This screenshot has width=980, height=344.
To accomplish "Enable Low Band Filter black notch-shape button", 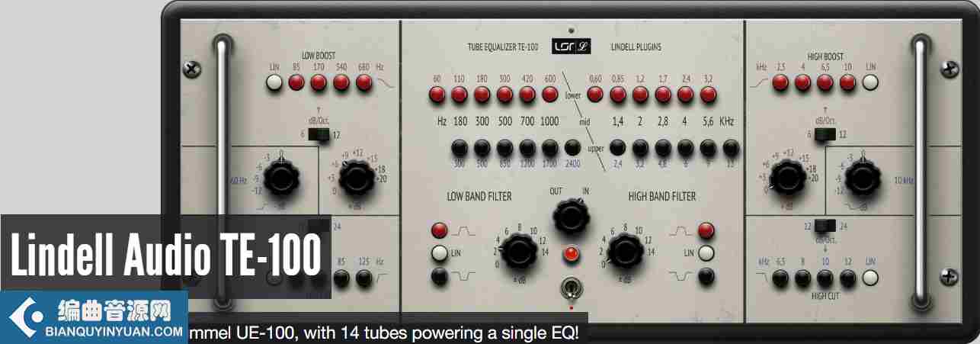I will 440,276.
